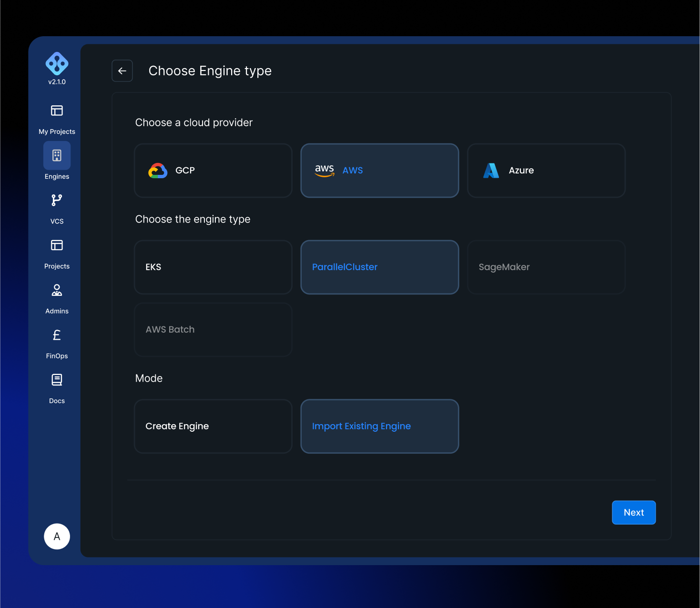Open the Admins section icon

tap(57, 290)
